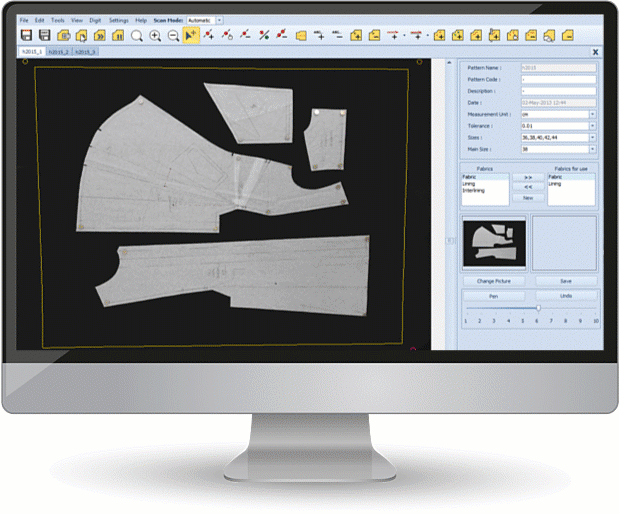This screenshot has width=619, height=514.
Task: Open the Main Size dropdown
Action: [x=592, y=150]
